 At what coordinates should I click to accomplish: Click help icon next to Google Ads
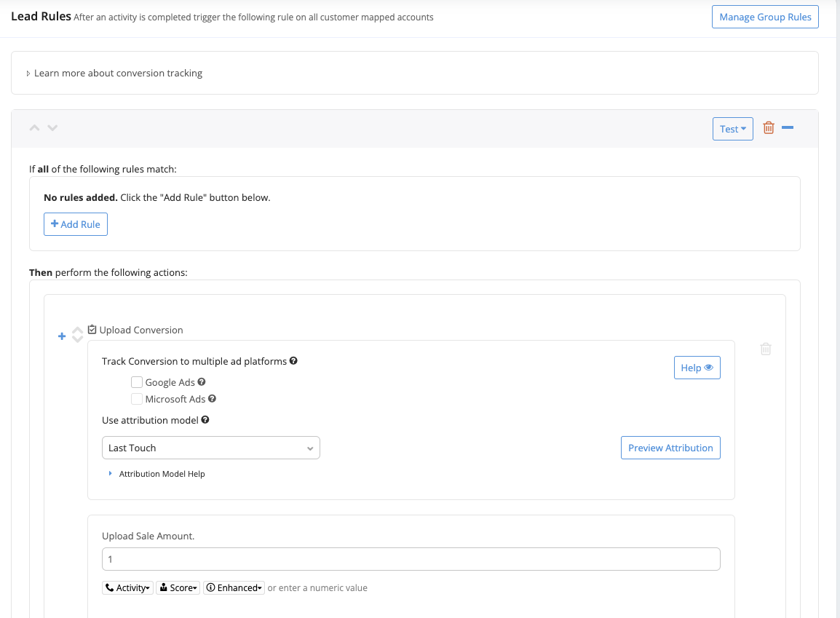click(202, 381)
